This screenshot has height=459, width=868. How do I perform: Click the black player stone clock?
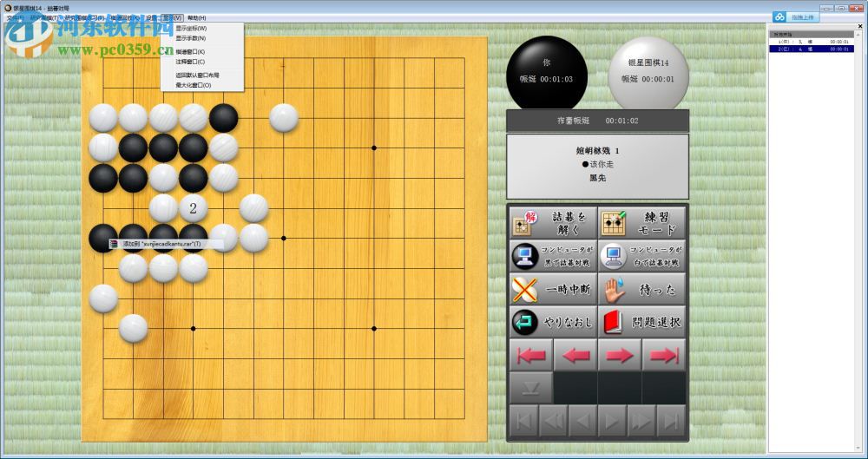tap(546, 73)
